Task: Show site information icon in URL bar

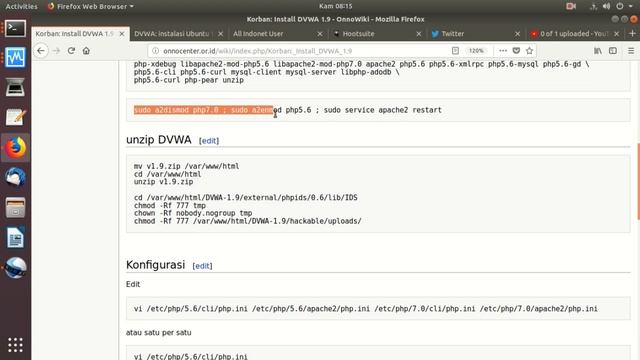Action: 155,51
